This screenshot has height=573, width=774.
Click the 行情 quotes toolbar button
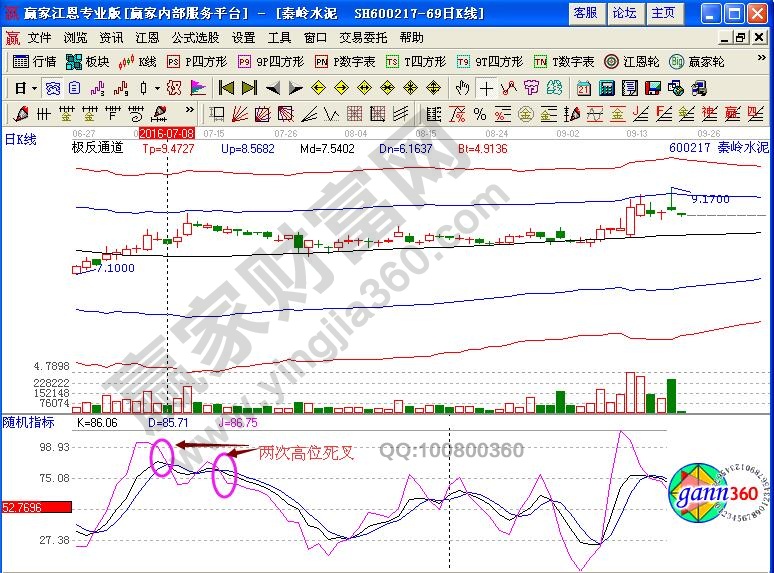36,61
